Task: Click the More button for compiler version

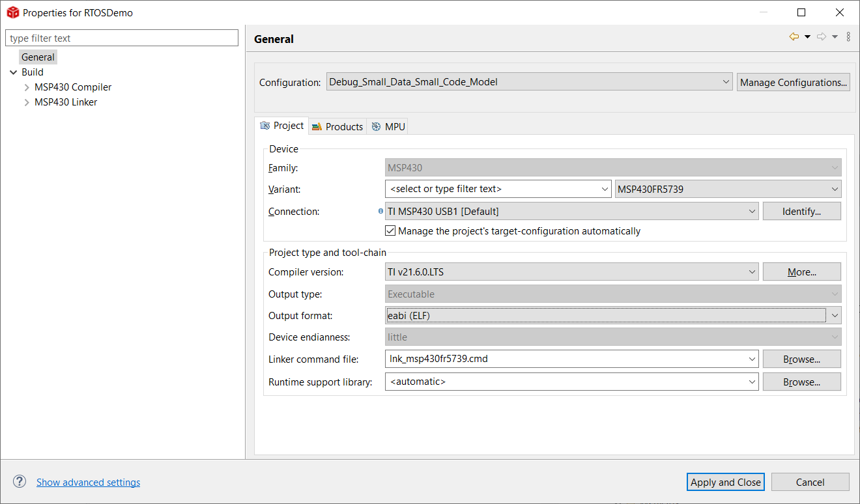Action: 801,272
